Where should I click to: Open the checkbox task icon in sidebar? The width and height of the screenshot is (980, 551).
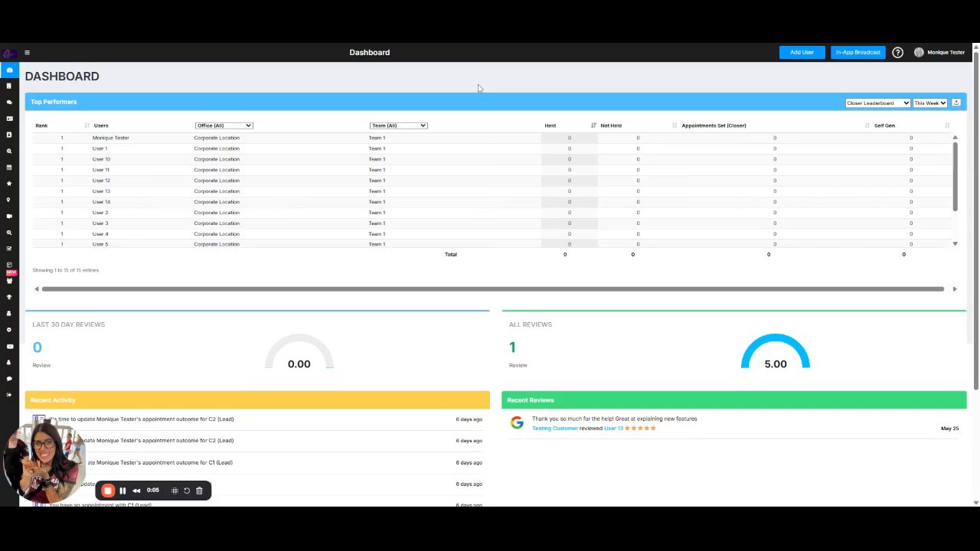tap(9, 249)
